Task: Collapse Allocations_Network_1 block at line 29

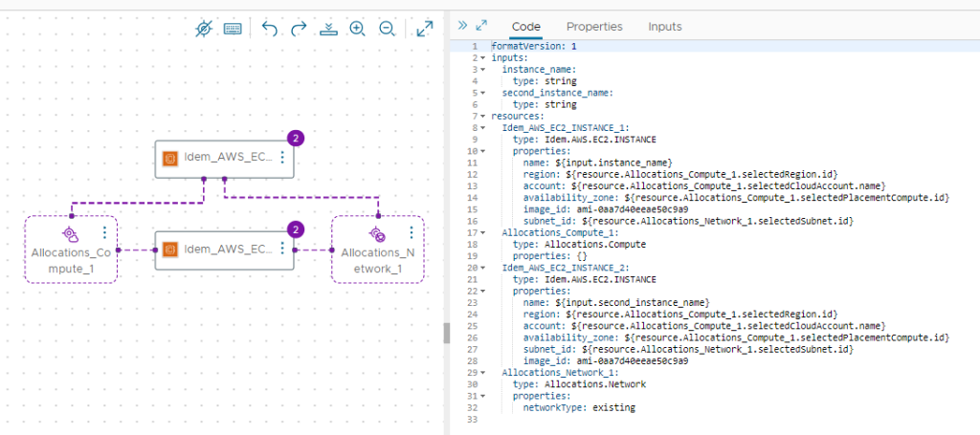Action: tap(483, 373)
